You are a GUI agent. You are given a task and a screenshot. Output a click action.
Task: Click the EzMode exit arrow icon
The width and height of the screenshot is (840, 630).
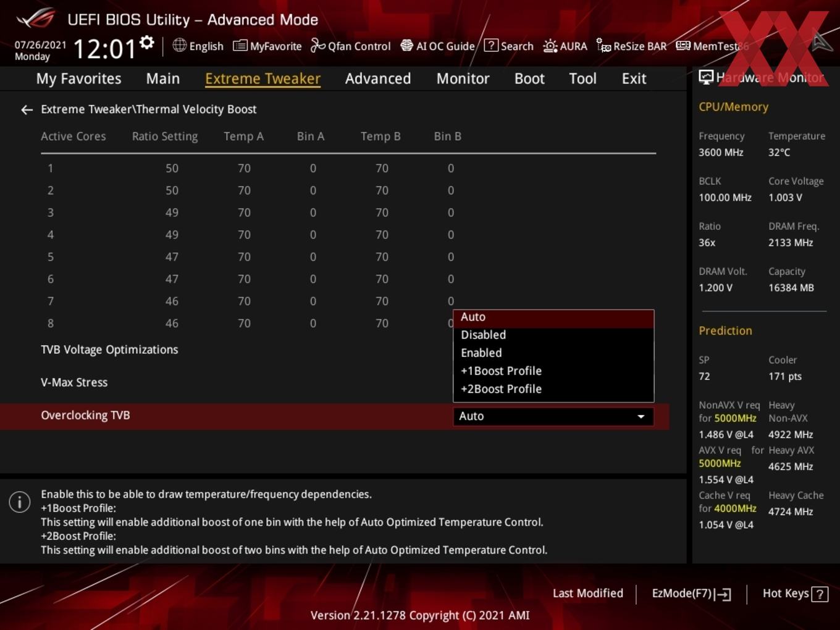point(723,594)
